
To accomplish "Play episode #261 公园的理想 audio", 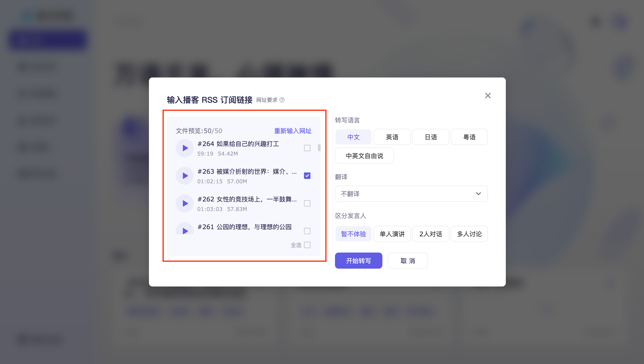I will point(184,231).
